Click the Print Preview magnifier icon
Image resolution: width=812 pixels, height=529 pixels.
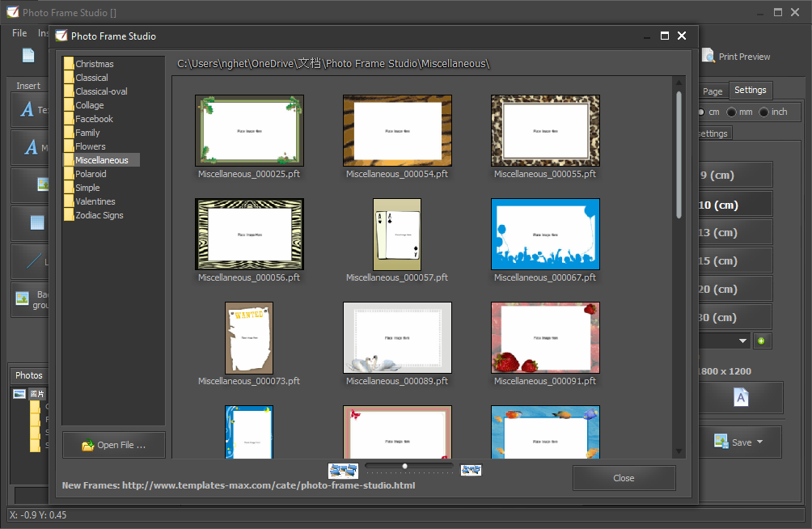click(x=708, y=56)
